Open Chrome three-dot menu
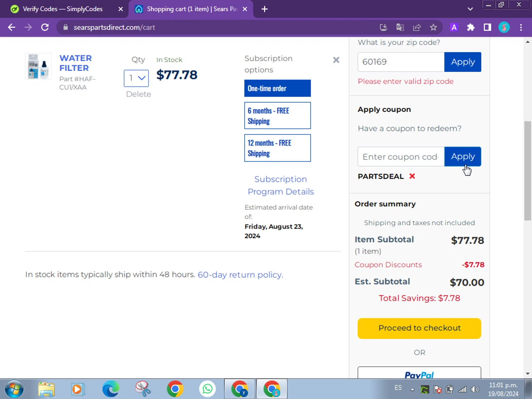 [x=521, y=27]
